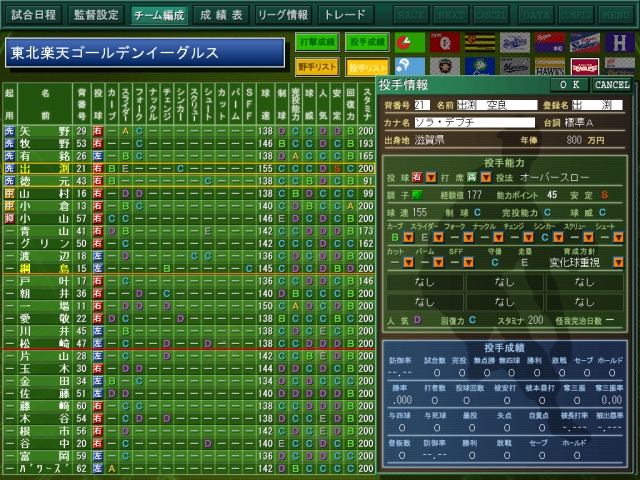The width and height of the screenshot is (640, 480).
Task: Open the 監督設定 manager settings tab
Action: tap(96, 15)
